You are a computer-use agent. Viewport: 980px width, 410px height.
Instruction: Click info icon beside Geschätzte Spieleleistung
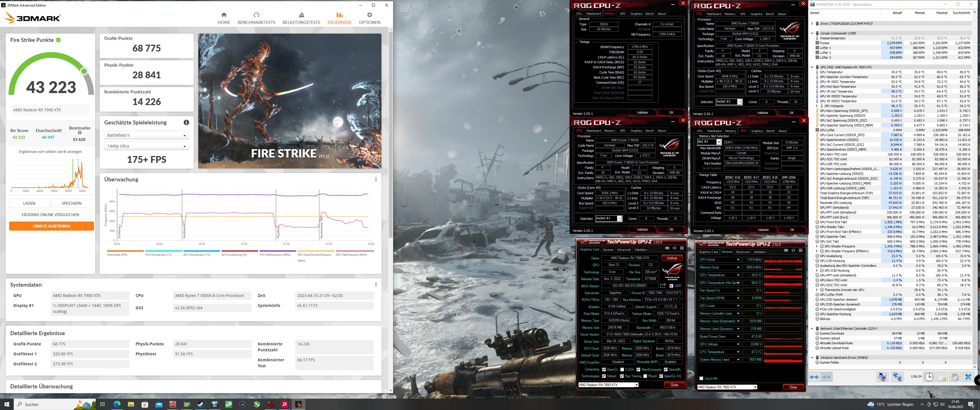click(x=186, y=122)
